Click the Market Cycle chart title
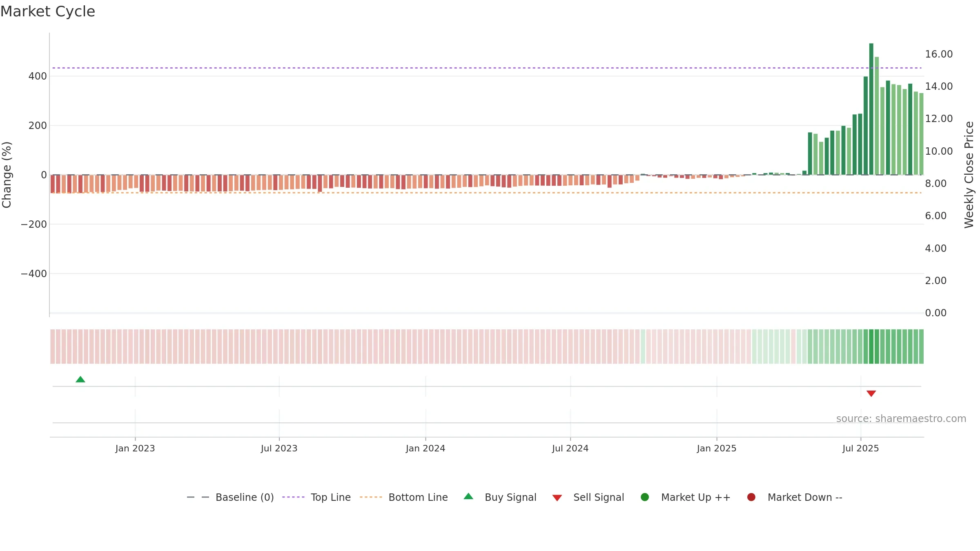 (48, 11)
